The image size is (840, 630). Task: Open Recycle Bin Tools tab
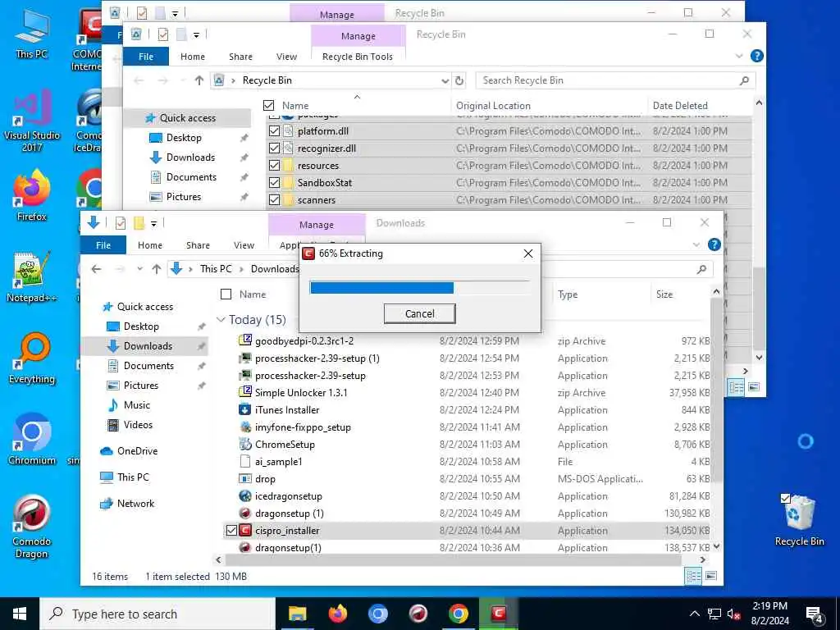click(x=358, y=57)
